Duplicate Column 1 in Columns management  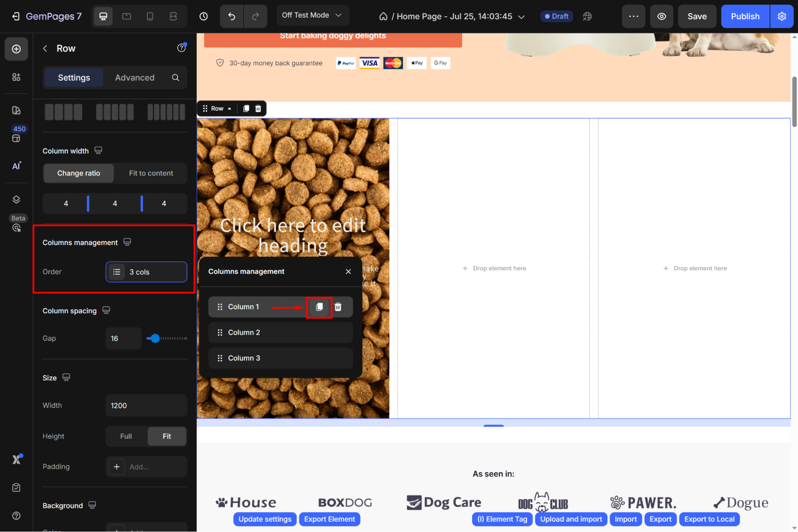click(x=319, y=307)
